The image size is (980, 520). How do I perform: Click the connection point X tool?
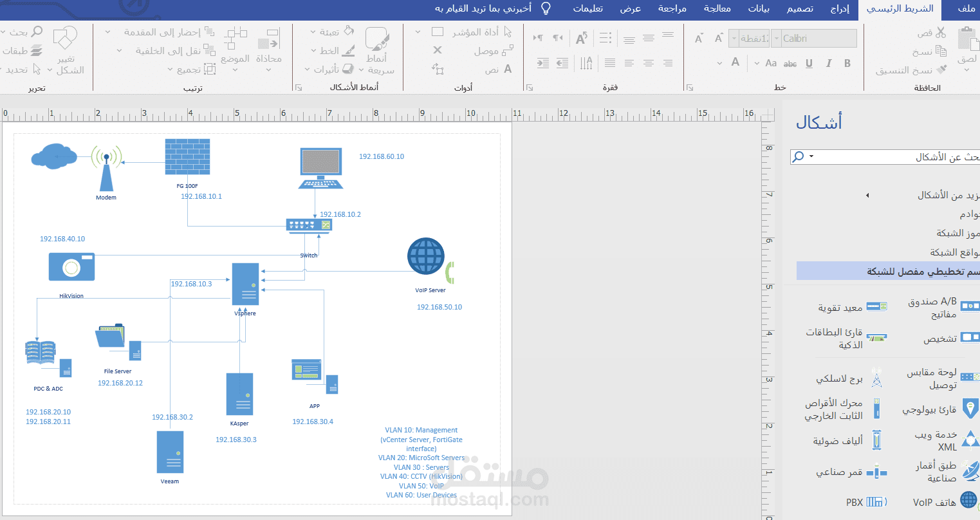pyautogui.click(x=438, y=50)
